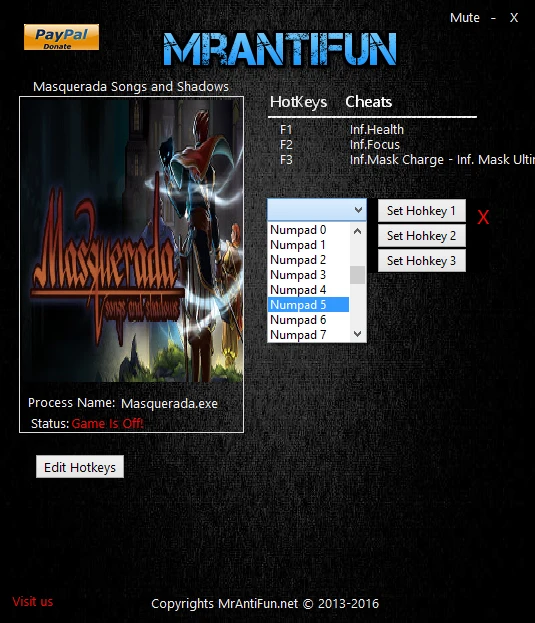Minimize the trainer window
The width and height of the screenshot is (535, 623).
tap(493, 17)
